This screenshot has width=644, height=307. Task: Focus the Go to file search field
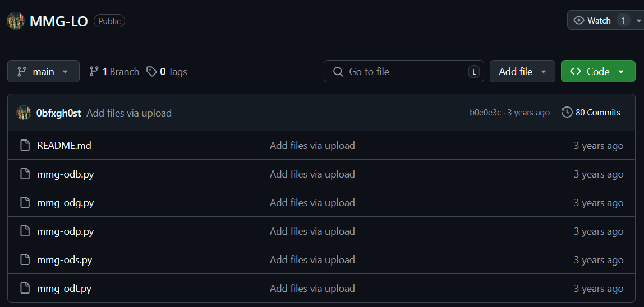tap(404, 71)
